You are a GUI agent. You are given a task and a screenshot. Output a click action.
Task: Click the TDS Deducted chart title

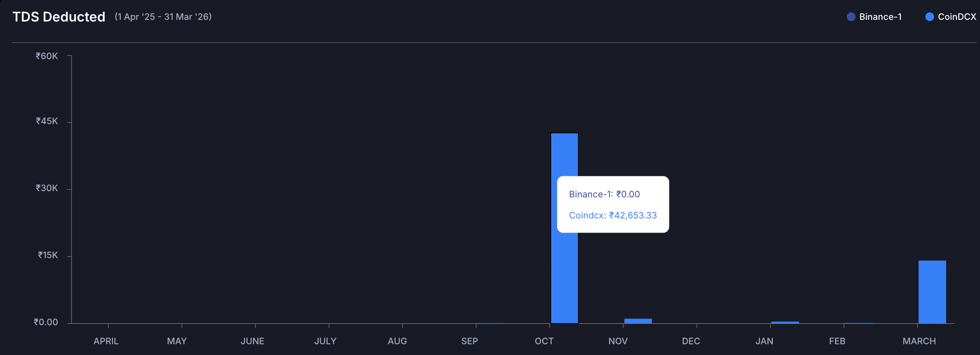point(59,17)
